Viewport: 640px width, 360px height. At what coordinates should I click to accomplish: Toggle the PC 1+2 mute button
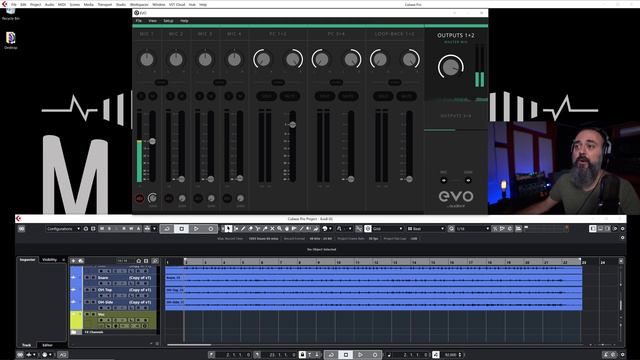pyautogui.click(x=290, y=96)
